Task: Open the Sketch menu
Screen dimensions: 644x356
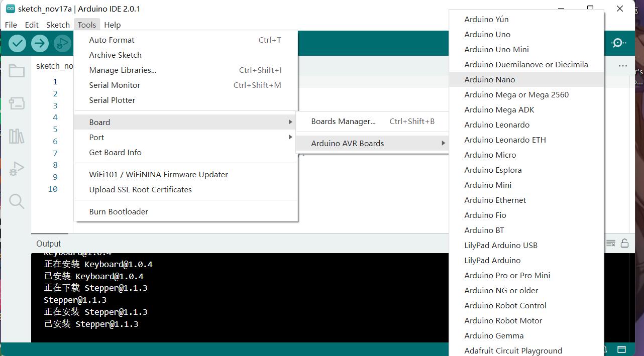Action: pos(58,25)
